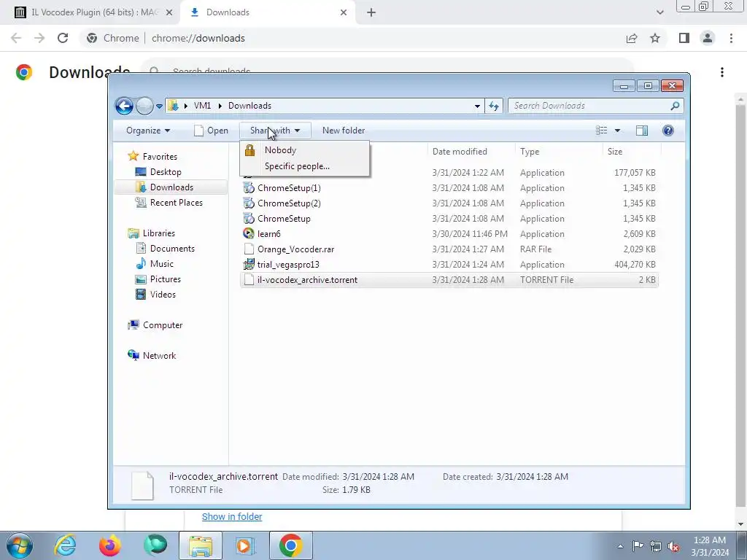747x560 pixels.
Task: Click the Chrome tab search chevron
Action: pos(659,13)
